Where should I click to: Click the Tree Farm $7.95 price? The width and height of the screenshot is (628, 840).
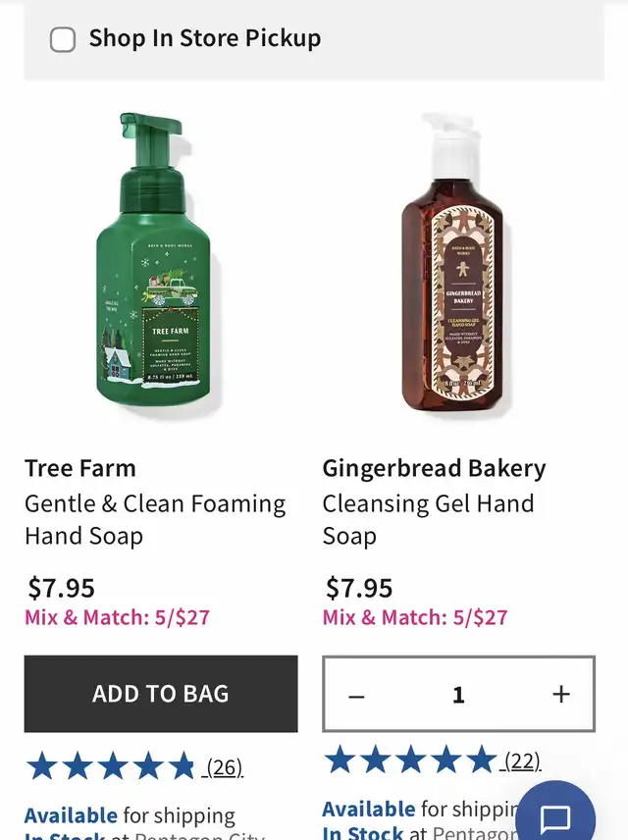pyautogui.click(x=61, y=588)
